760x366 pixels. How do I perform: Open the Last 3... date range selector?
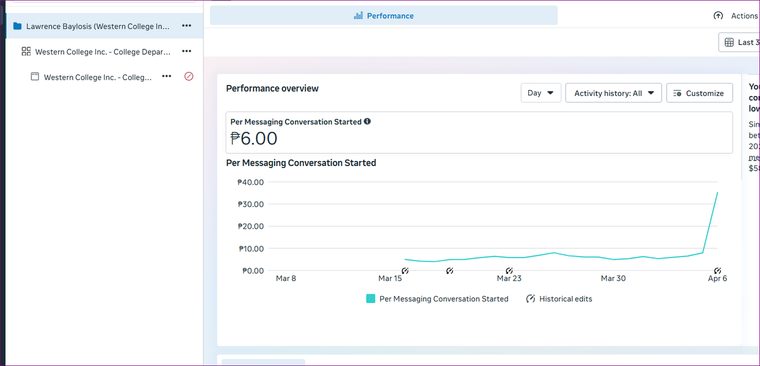pos(739,42)
